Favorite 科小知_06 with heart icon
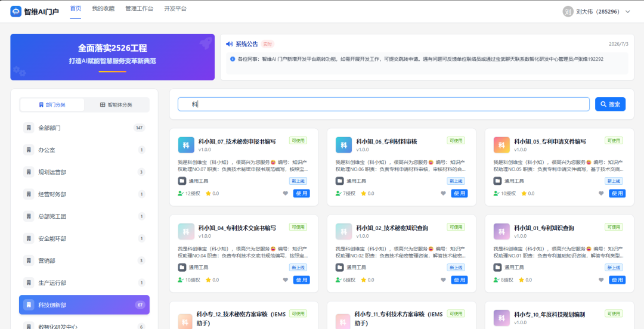Viewport: 644px width, 329px height. 443,194
